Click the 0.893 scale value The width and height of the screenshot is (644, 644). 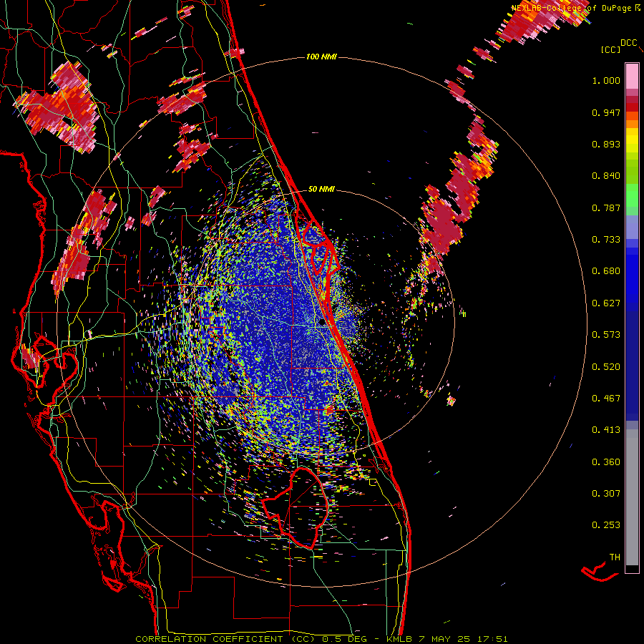coord(606,144)
